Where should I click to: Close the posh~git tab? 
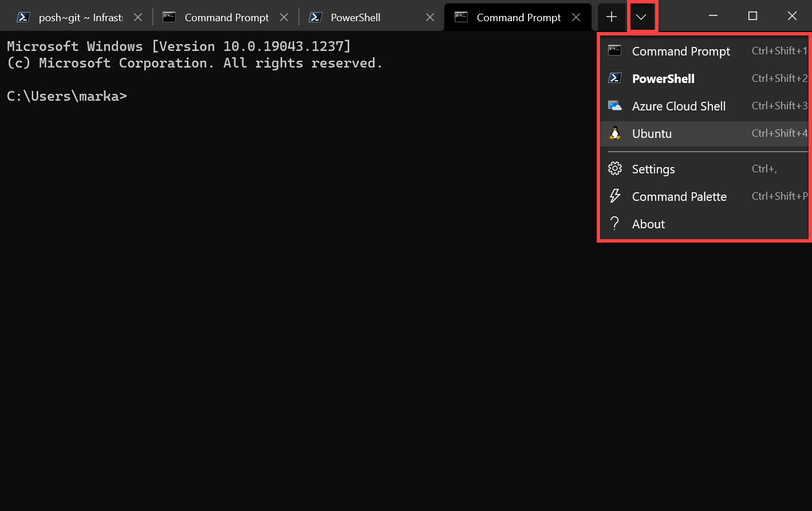(138, 18)
